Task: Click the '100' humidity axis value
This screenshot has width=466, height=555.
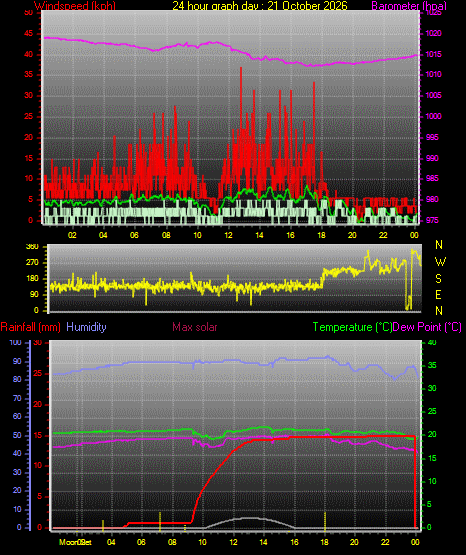Action: click(16, 342)
